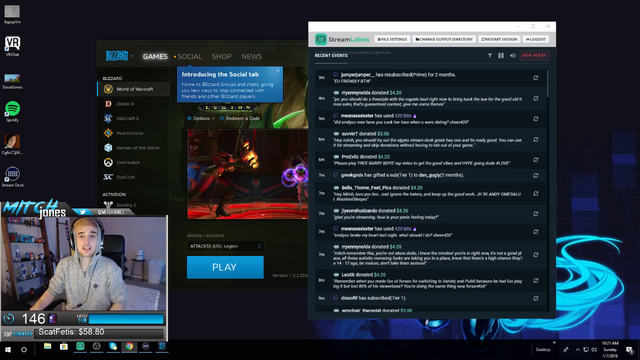Select StarCraft II in games list
The image size is (640, 360).
pos(134,118)
